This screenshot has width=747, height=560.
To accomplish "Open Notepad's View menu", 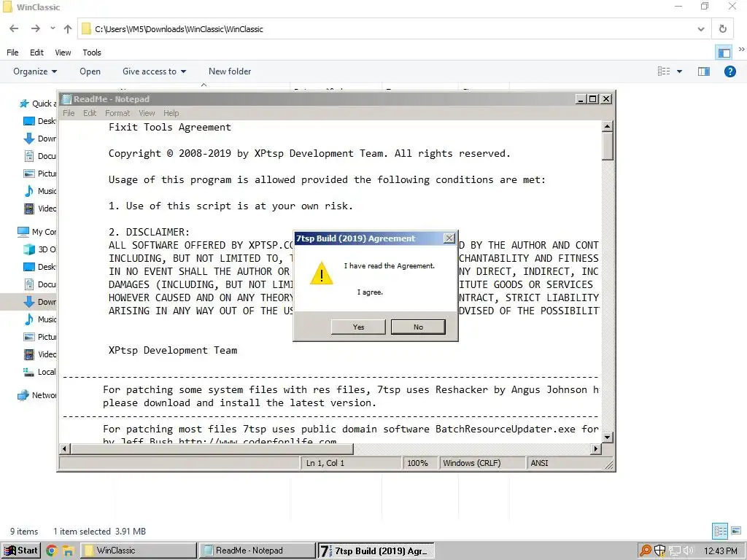I will pos(147,113).
